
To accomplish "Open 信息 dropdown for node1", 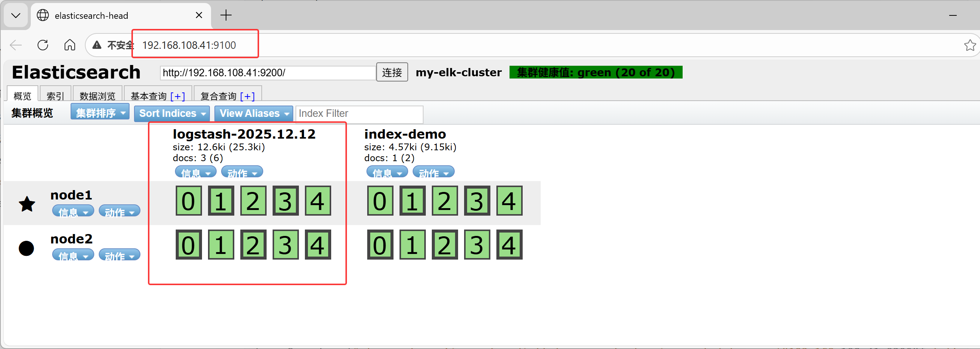I will point(73,211).
